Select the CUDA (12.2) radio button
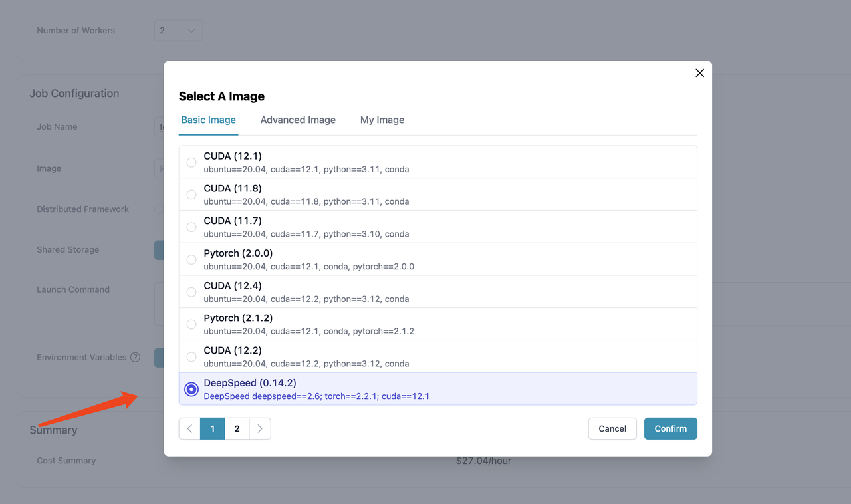The width and height of the screenshot is (851, 504). 191,357
